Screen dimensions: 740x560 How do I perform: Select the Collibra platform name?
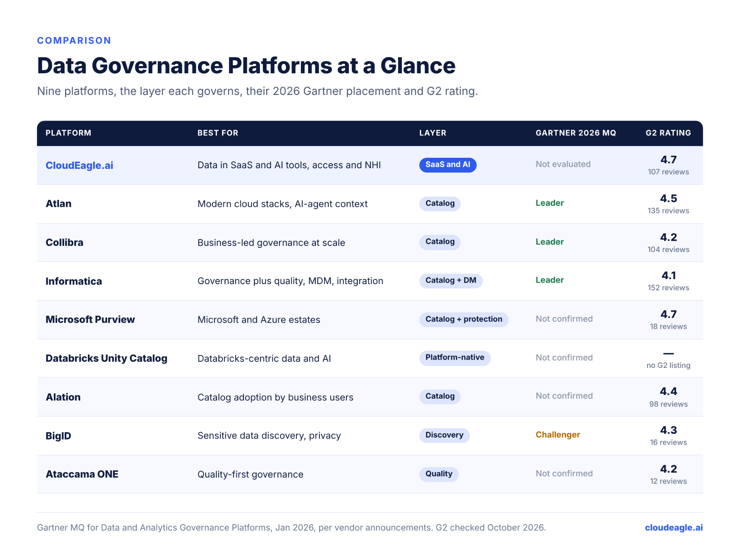64,242
